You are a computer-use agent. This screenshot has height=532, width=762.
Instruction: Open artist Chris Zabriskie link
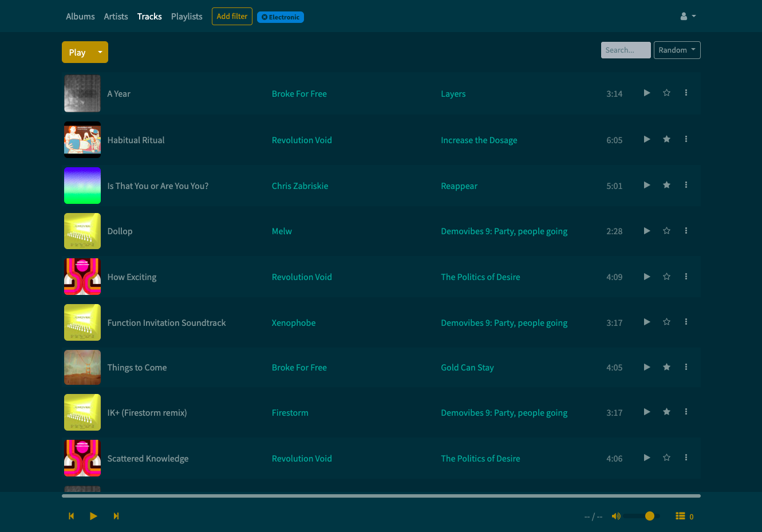pos(300,186)
